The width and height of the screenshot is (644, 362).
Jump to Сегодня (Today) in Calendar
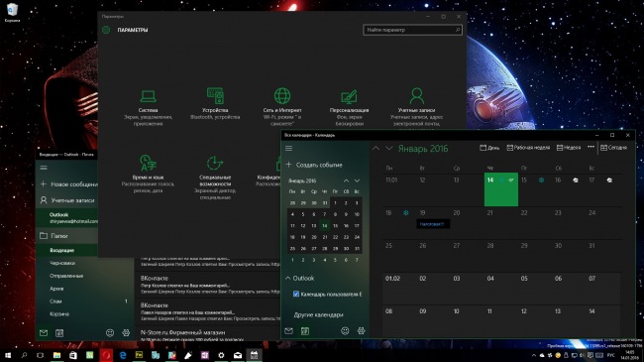pos(613,148)
